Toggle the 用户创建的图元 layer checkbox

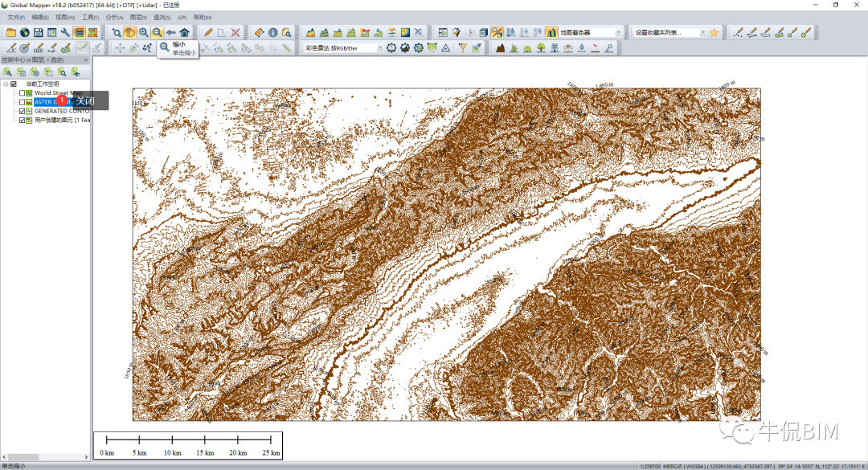[23, 120]
